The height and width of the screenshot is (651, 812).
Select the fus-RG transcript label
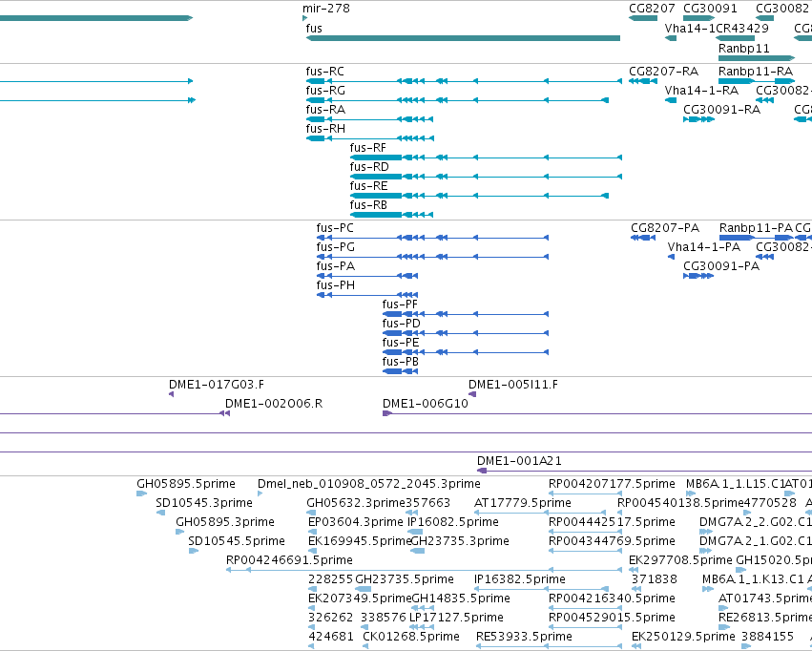[x=325, y=90]
